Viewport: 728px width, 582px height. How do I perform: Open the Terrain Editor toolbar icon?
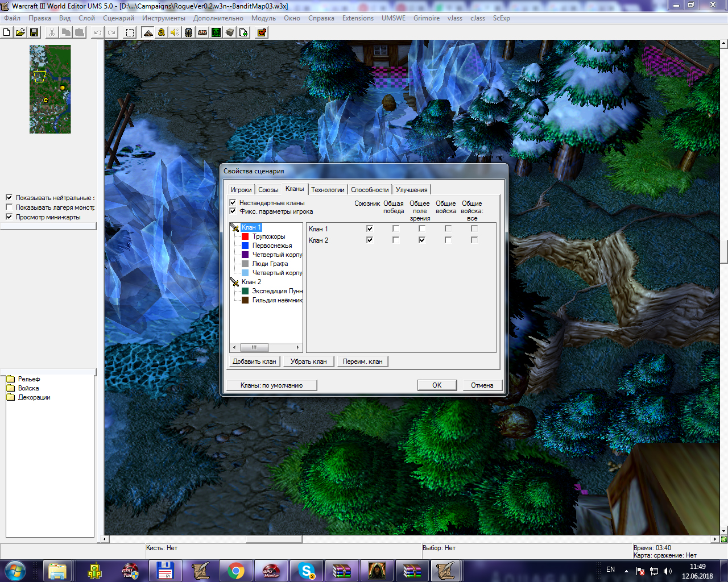[x=148, y=32]
